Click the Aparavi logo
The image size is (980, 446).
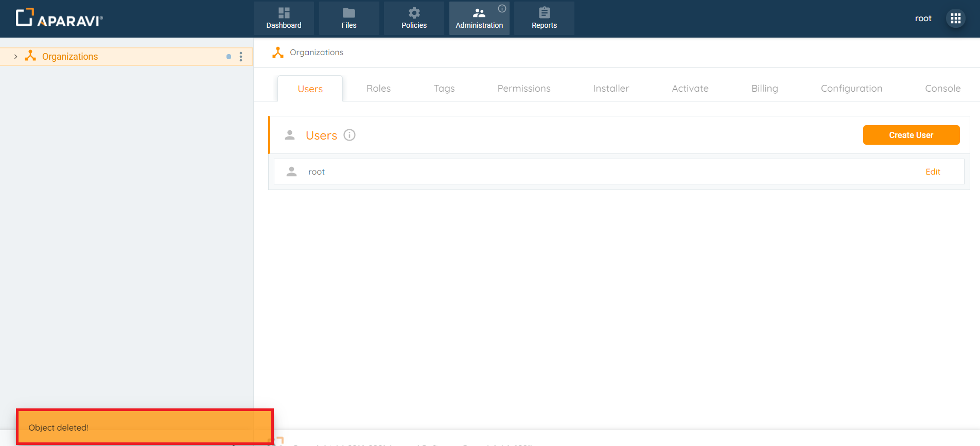tap(59, 18)
